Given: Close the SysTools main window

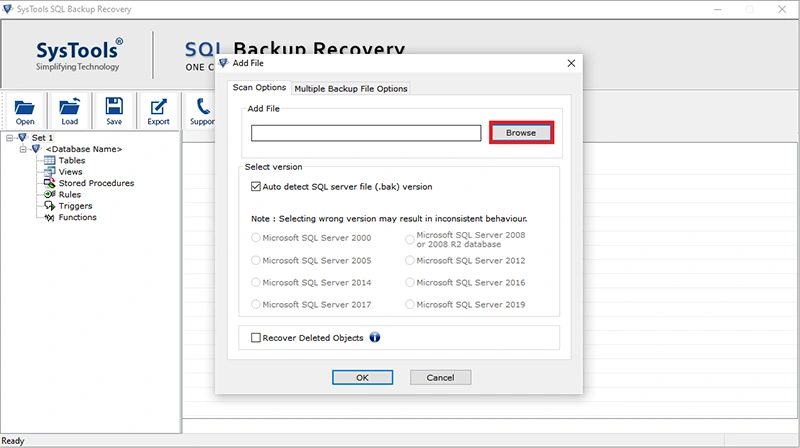Looking at the screenshot, I should click(x=782, y=9).
